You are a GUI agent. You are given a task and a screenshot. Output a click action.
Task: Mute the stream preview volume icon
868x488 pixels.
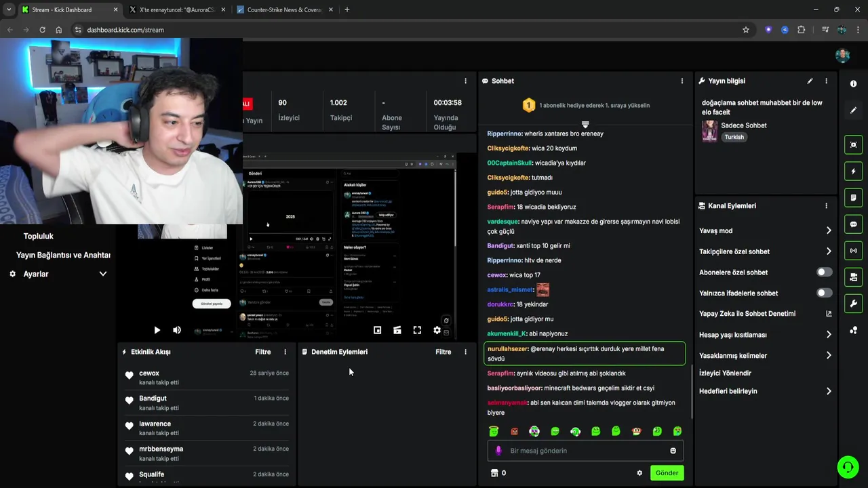click(177, 330)
